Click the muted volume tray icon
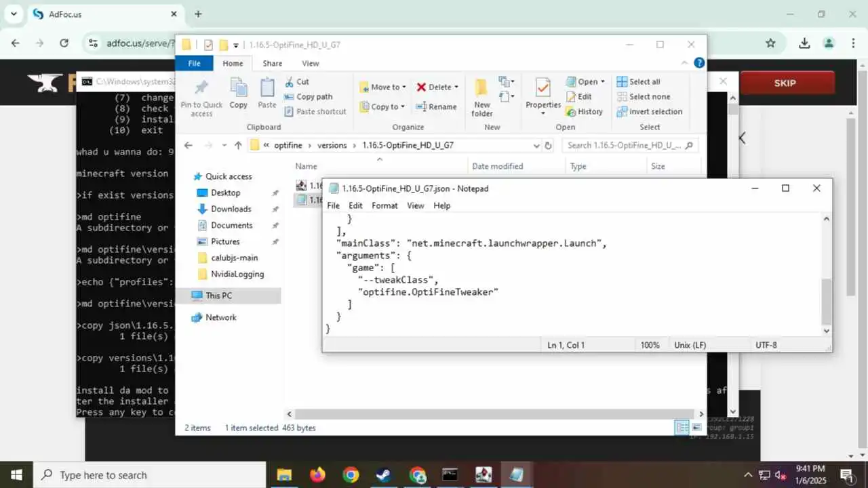Screen dimensions: 868x488 pos(781,475)
